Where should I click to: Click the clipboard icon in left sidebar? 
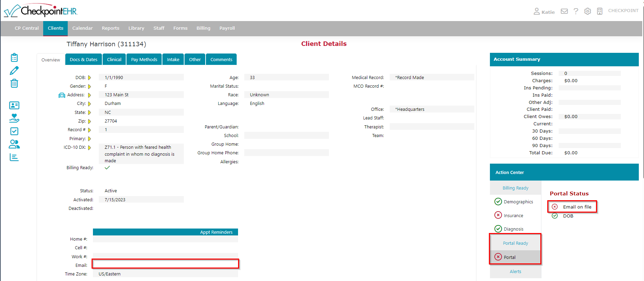click(14, 57)
